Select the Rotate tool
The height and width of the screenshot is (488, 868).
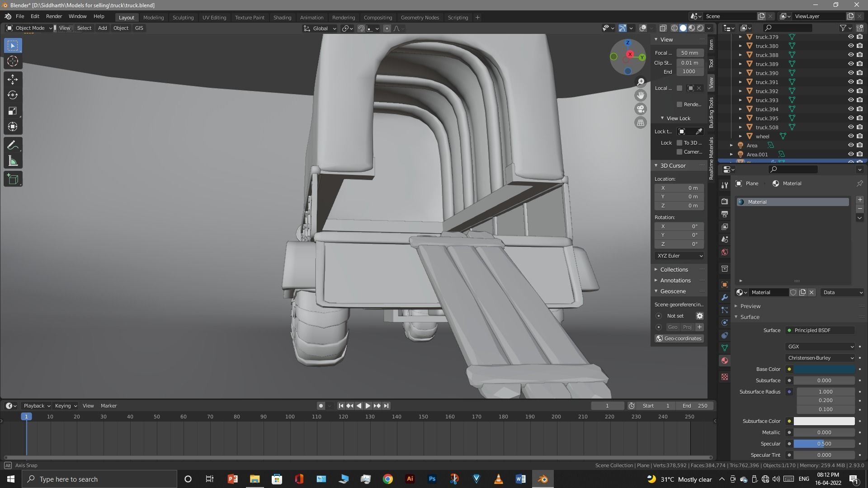pyautogui.click(x=13, y=95)
